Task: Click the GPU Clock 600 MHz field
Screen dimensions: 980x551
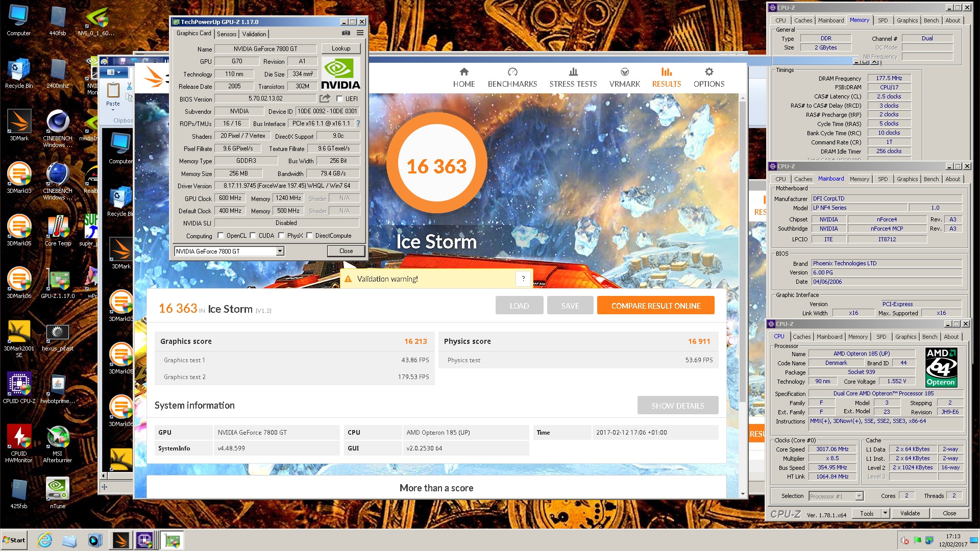Action: pyautogui.click(x=230, y=198)
